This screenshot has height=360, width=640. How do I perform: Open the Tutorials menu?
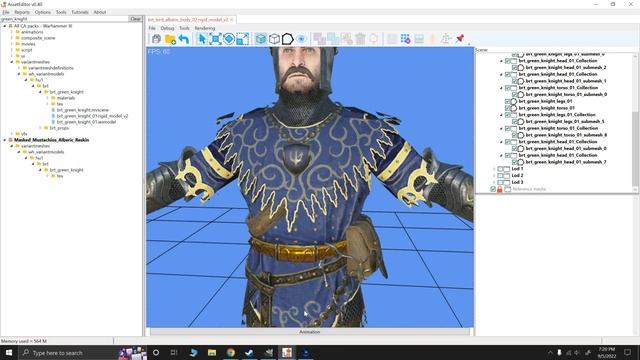[80, 12]
